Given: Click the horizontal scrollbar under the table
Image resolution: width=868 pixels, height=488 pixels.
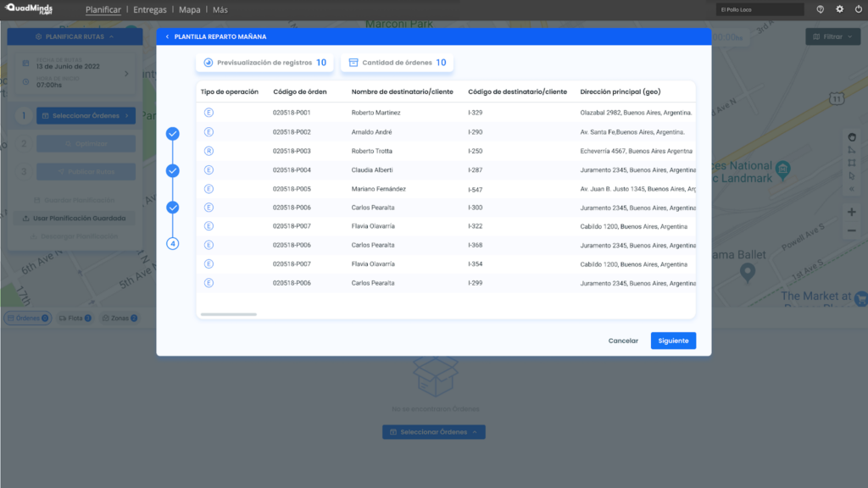Looking at the screenshot, I should point(229,314).
